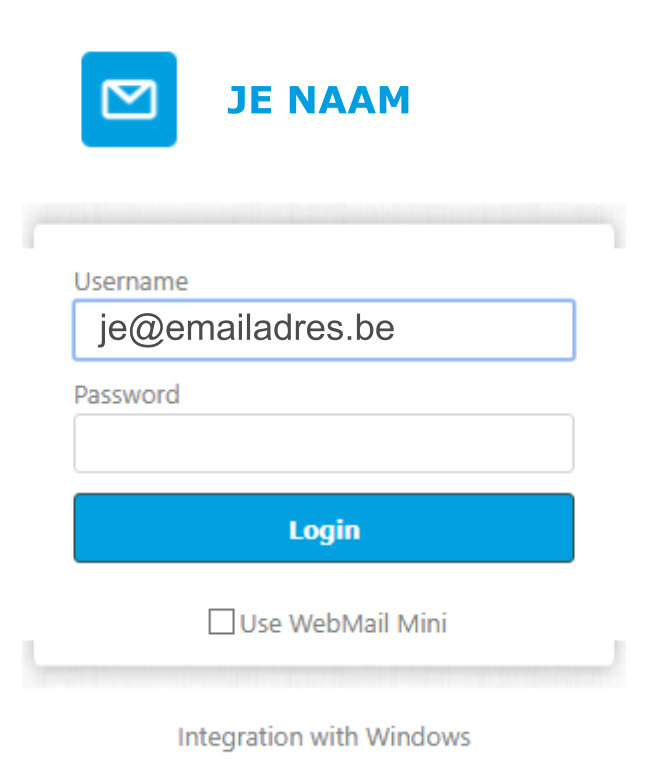Select the JE NAAM heading text
Image resolution: width=654 pixels, height=766 pixels.
318,100
